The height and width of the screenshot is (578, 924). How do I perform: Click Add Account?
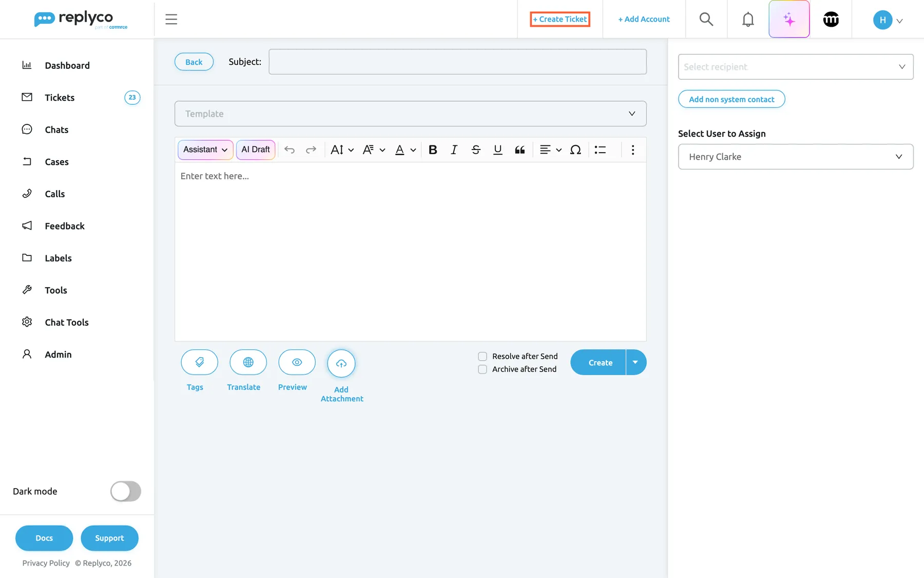[644, 19]
